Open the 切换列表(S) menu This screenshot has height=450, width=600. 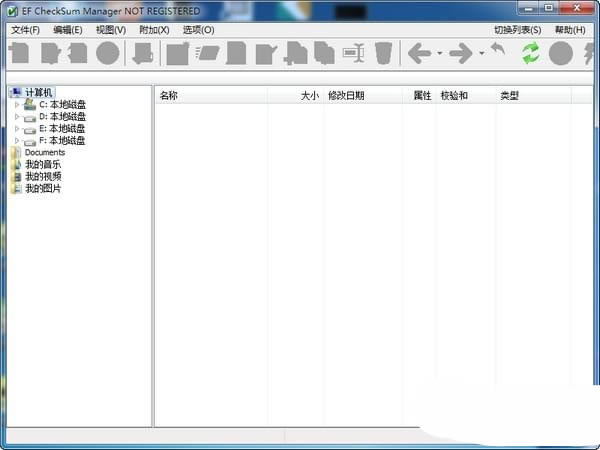(517, 30)
